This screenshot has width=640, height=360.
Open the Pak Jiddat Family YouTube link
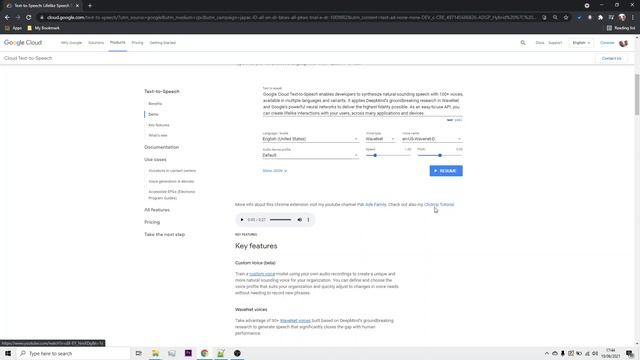point(371,204)
